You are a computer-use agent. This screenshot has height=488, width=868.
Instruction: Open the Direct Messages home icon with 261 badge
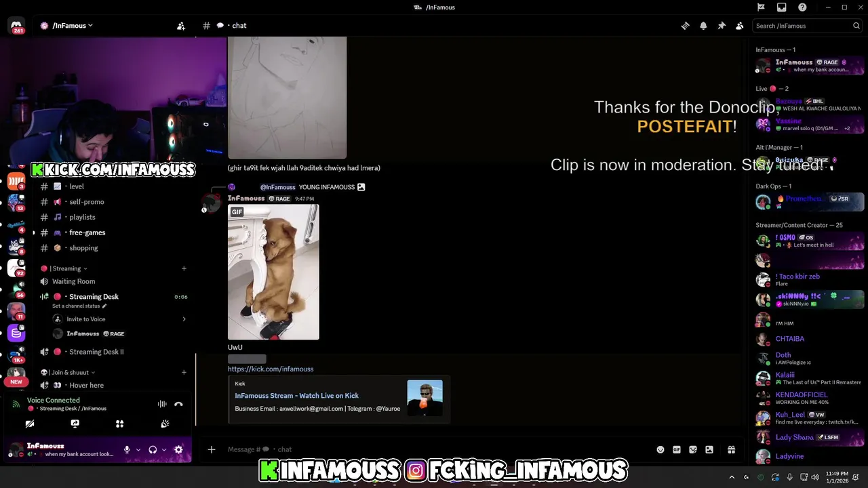(16, 26)
